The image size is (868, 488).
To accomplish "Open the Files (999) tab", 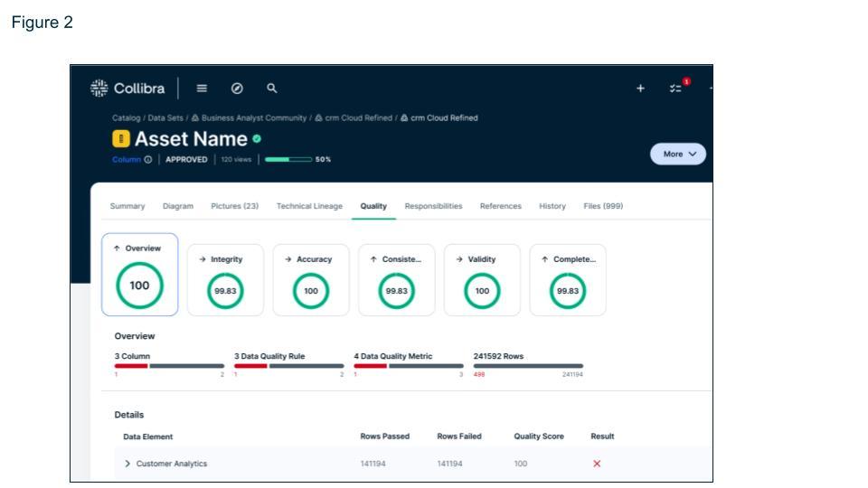I will [x=603, y=206].
